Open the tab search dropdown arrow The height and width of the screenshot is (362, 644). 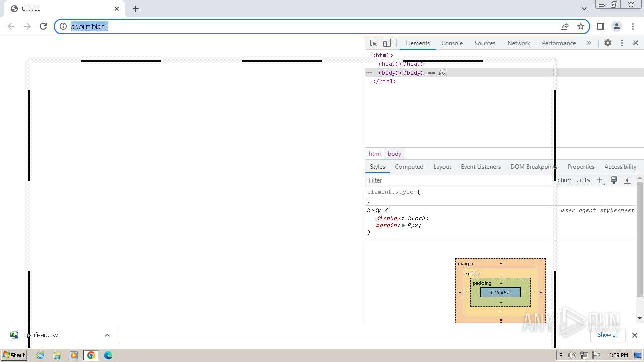click(x=584, y=8)
